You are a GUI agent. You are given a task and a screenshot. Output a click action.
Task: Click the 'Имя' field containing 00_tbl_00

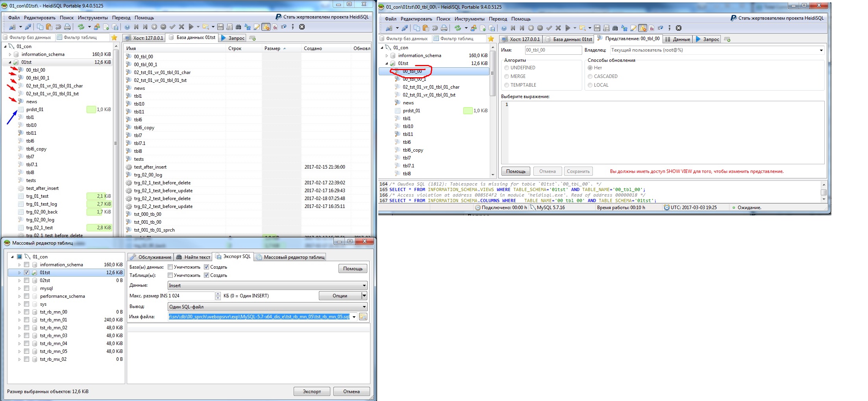[x=553, y=50]
